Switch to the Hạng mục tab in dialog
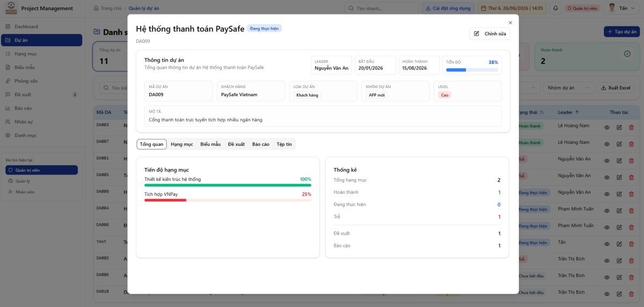This screenshot has width=644, height=307. pos(181,144)
